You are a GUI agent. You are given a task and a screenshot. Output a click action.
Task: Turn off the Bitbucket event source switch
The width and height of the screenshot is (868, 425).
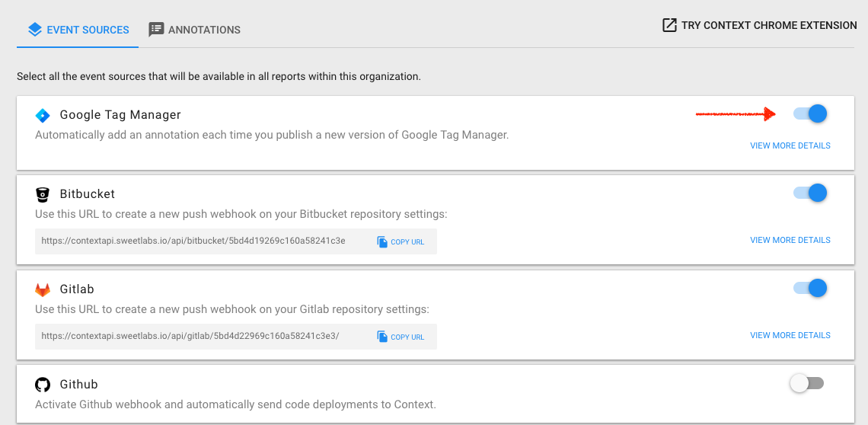810,193
